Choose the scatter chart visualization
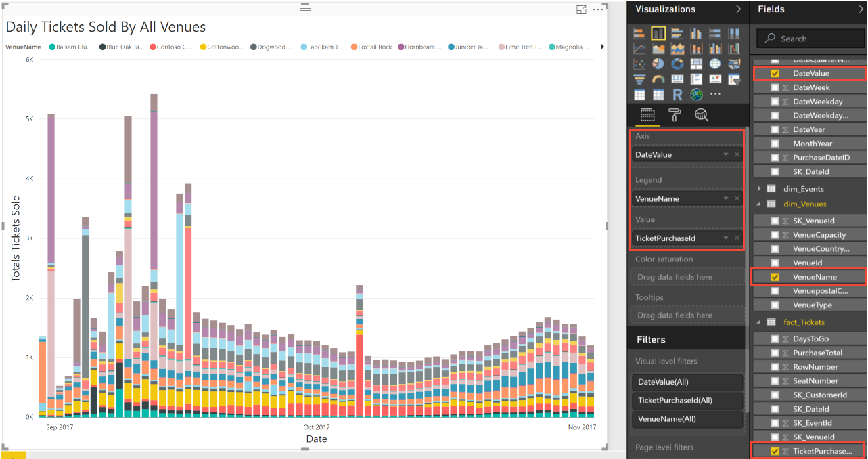868x459 pixels. [x=639, y=64]
